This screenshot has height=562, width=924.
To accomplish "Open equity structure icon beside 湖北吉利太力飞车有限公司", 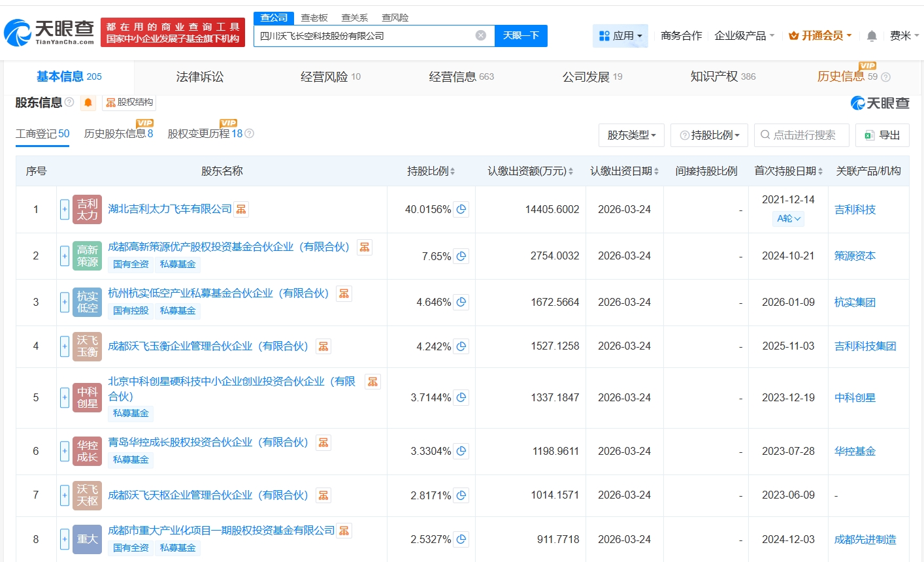I will click(241, 209).
